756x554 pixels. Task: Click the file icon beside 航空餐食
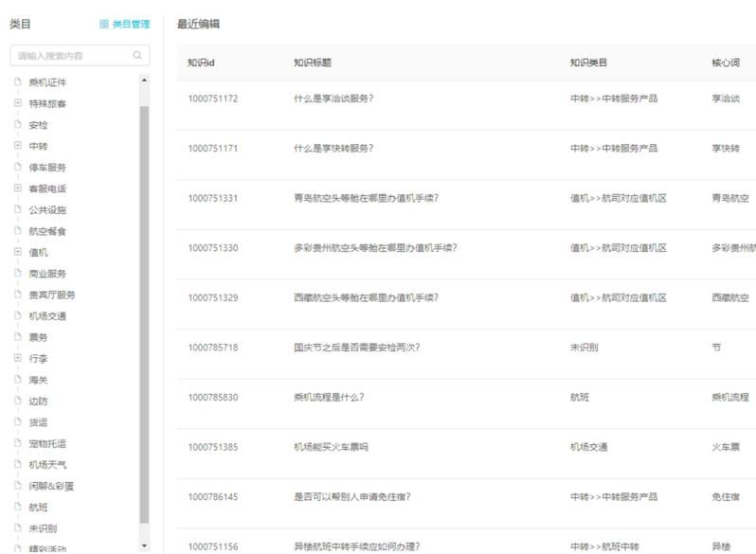[17, 230]
